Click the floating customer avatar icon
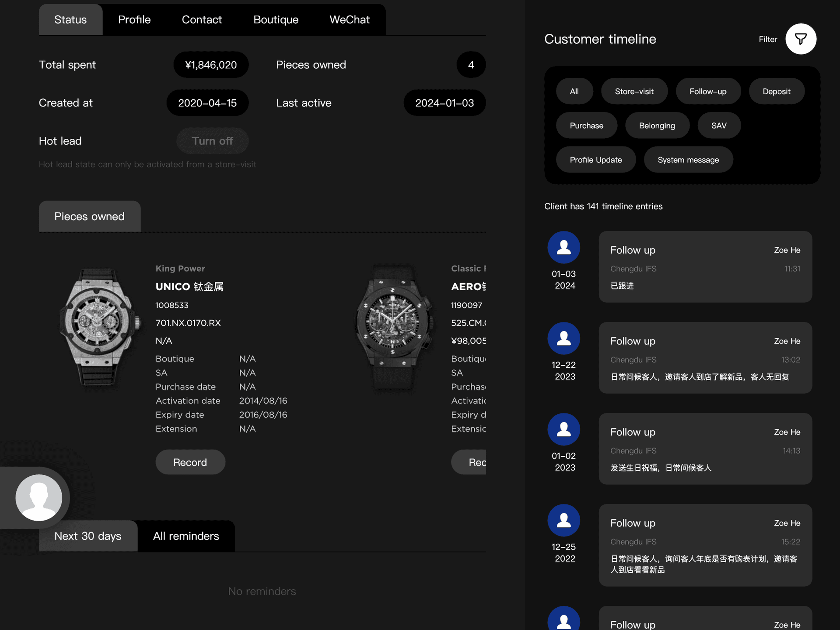The image size is (840, 630). pyautogui.click(x=39, y=497)
